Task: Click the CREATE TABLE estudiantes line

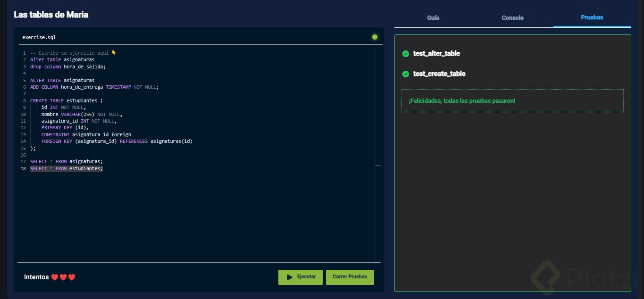Action: coord(67,100)
